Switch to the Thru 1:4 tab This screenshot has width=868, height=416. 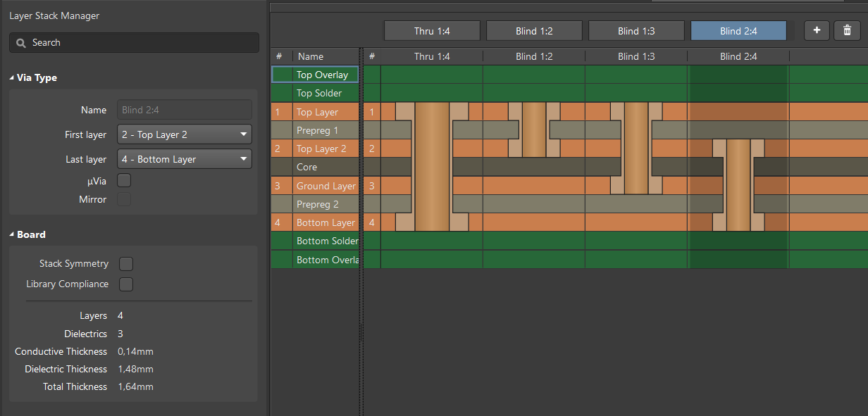tap(432, 31)
